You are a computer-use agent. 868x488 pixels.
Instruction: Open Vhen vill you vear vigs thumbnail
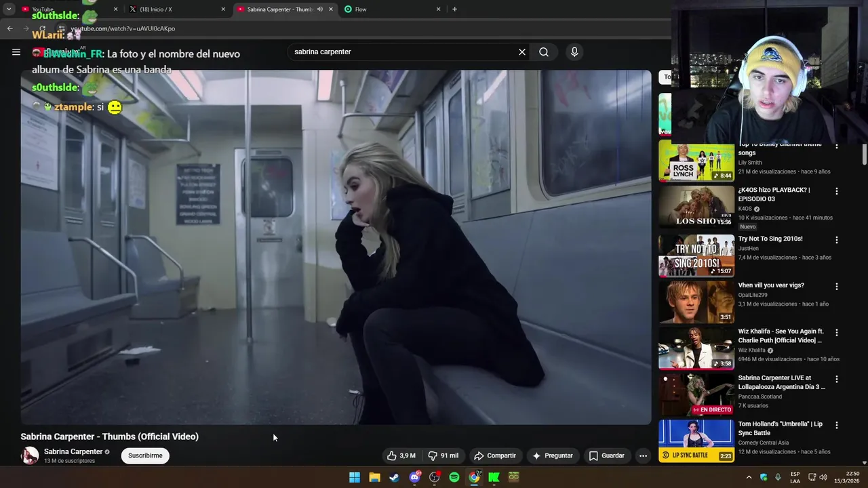click(x=696, y=302)
